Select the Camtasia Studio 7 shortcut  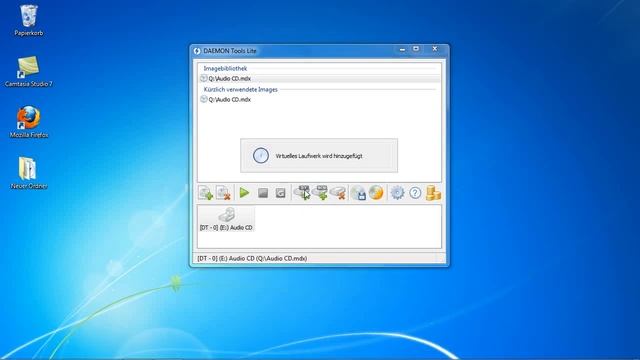[x=29, y=71]
